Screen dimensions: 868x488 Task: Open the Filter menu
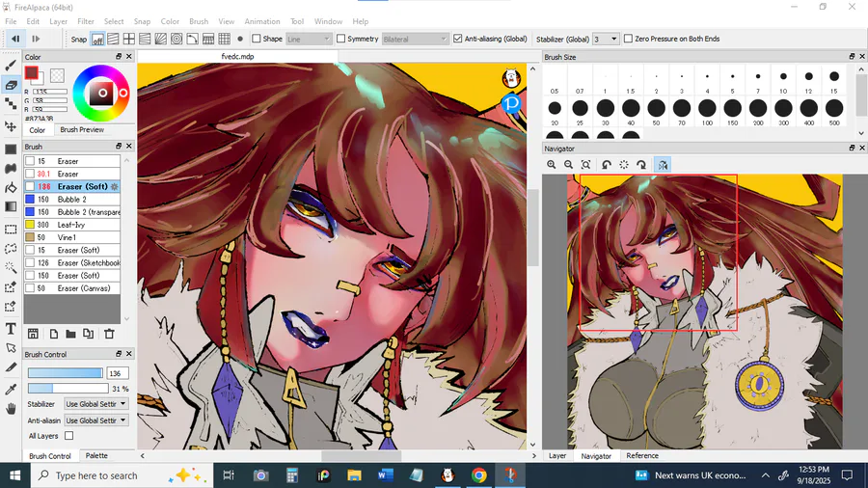(x=85, y=21)
